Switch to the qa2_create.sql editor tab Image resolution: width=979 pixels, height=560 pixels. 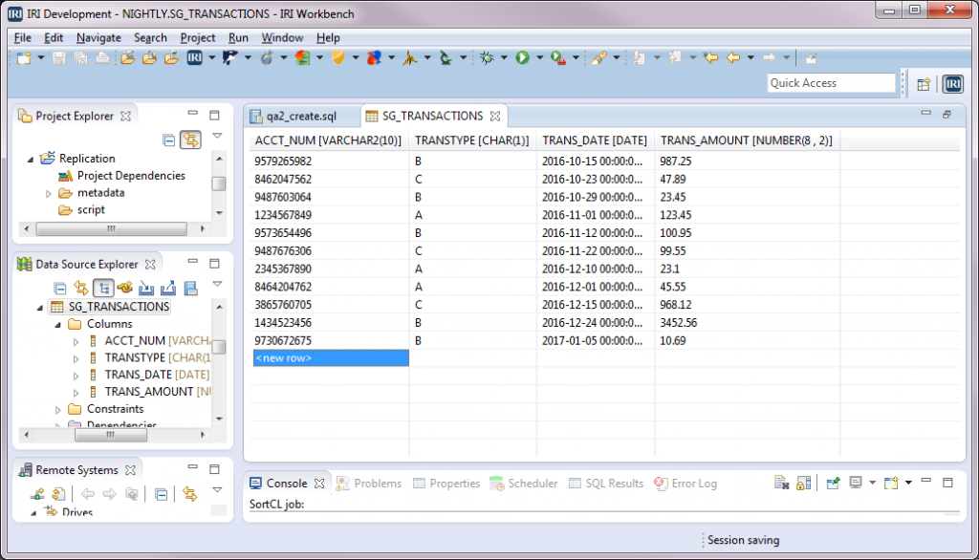[299, 115]
